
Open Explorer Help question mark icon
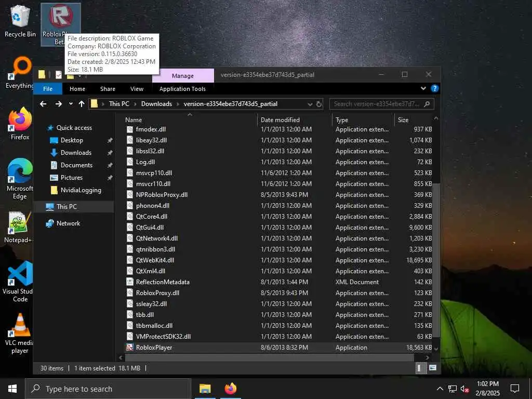[435, 88]
